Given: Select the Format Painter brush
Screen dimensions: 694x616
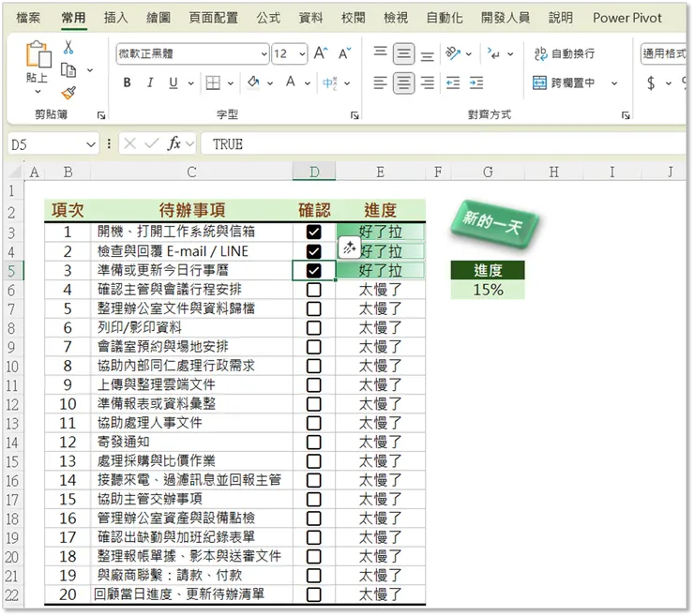Looking at the screenshot, I should coord(68,93).
